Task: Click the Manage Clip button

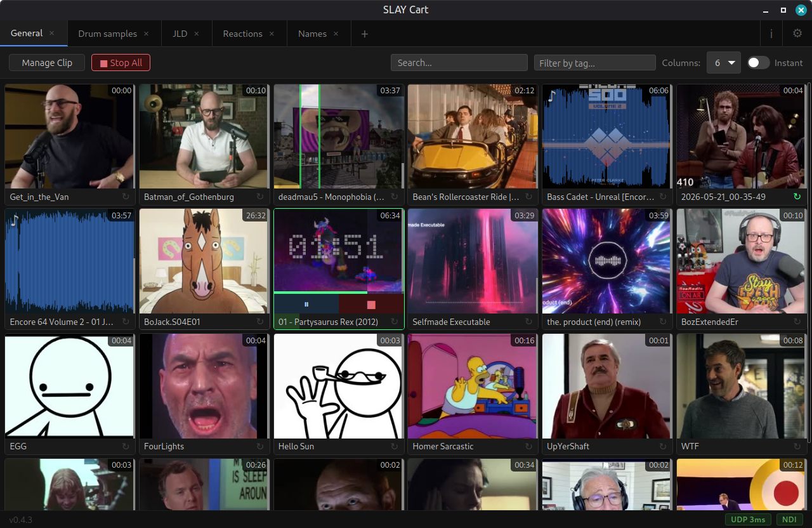Action: [47, 63]
